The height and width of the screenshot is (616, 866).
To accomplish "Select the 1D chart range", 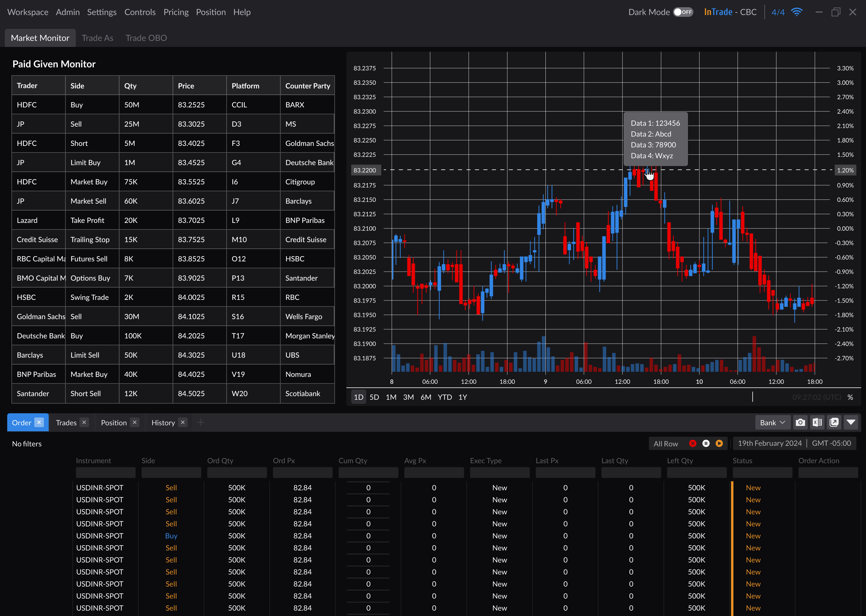I will coord(359,397).
